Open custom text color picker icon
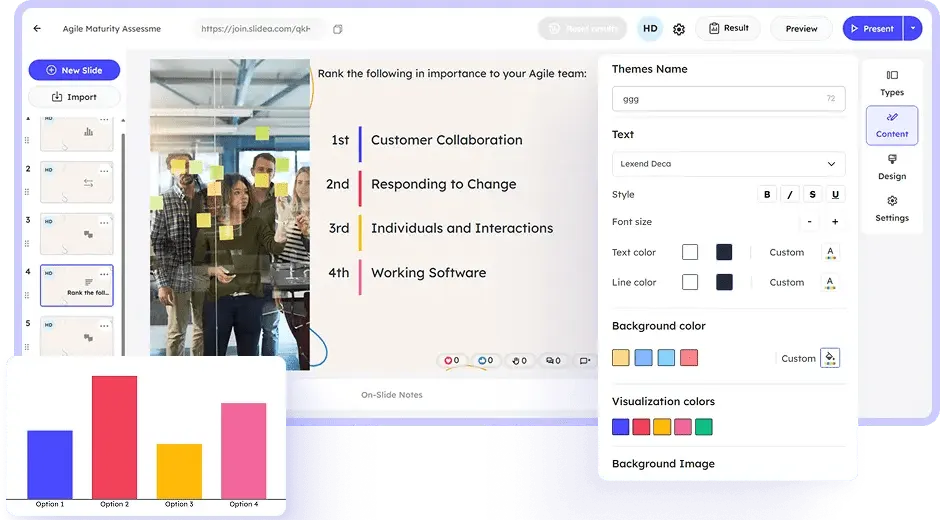This screenshot has height=520, width=940. pyautogui.click(x=831, y=253)
